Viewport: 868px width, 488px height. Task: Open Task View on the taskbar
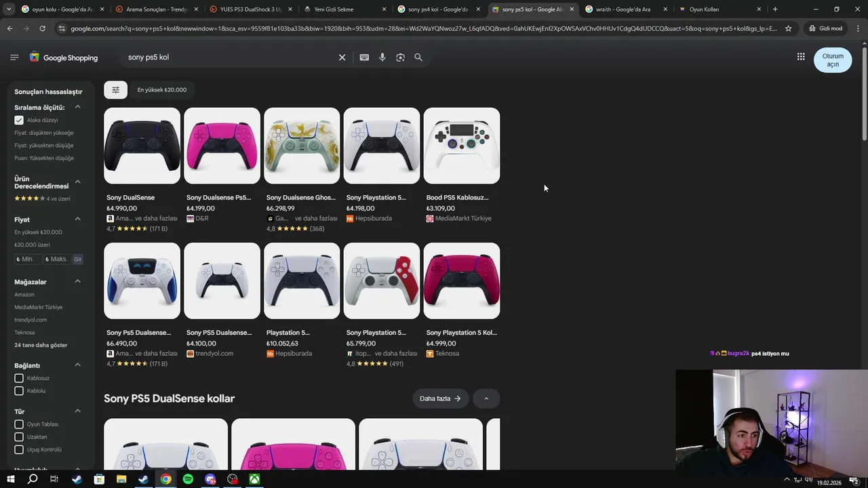[54, 479]
